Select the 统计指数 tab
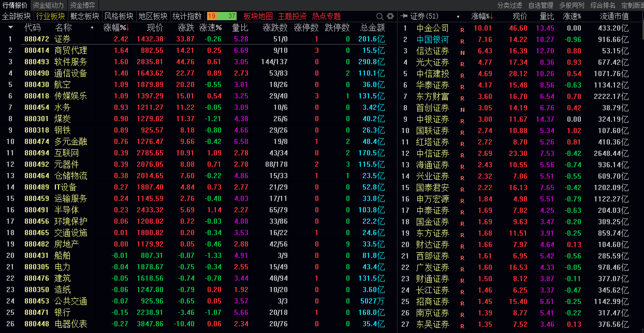The image size is (644, 333). (x=187, y=16)
